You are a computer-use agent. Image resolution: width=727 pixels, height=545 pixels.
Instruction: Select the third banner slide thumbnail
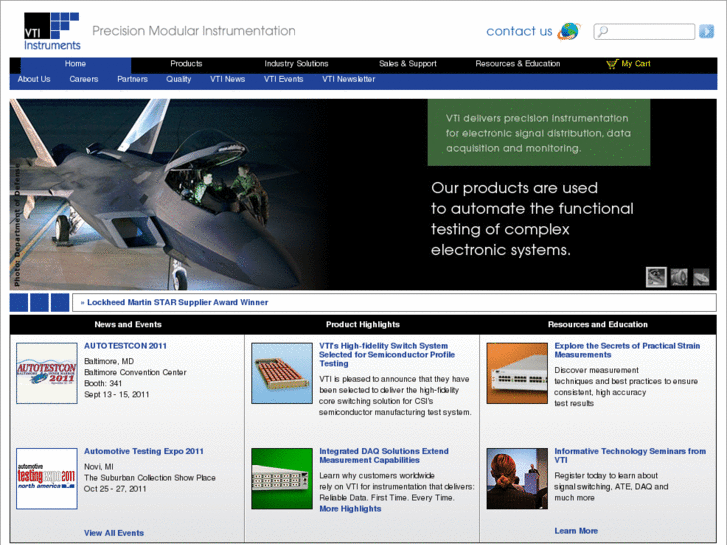[x=701, y=277]
